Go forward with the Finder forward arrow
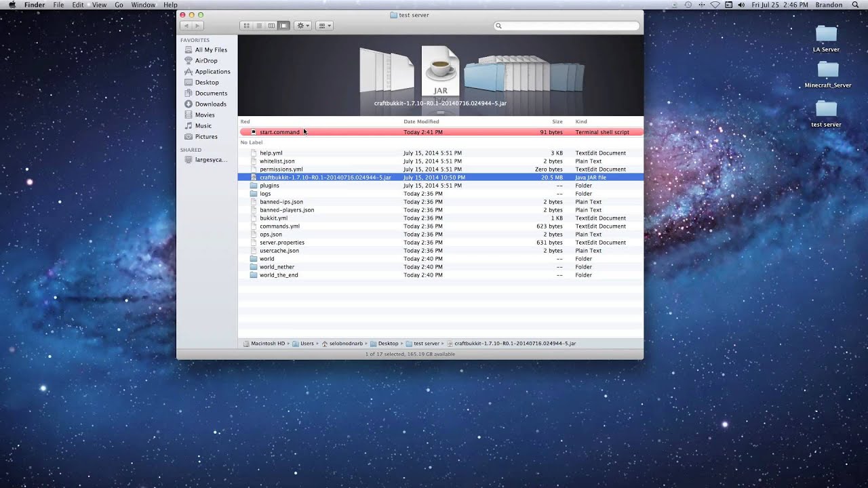The image size is (868, 488). (197, 26)
